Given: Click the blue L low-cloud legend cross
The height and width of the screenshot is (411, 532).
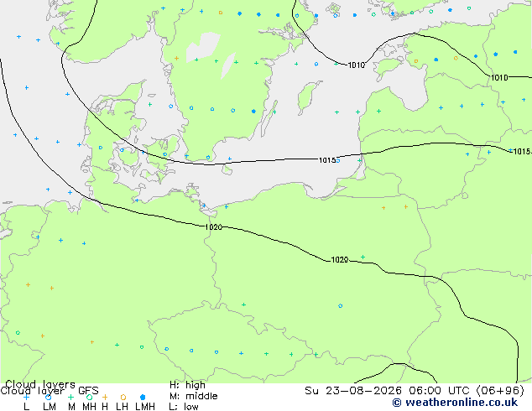Looking at the screenshot, I should [x=26, y=397].
